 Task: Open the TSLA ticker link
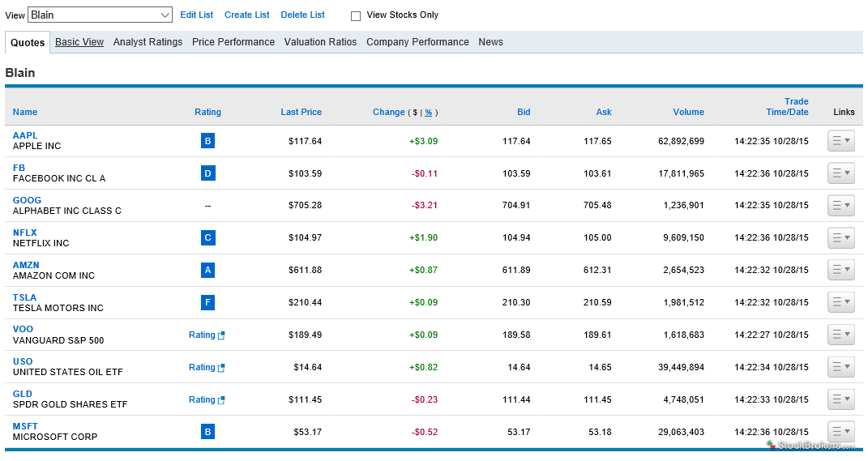coord(24,297)
